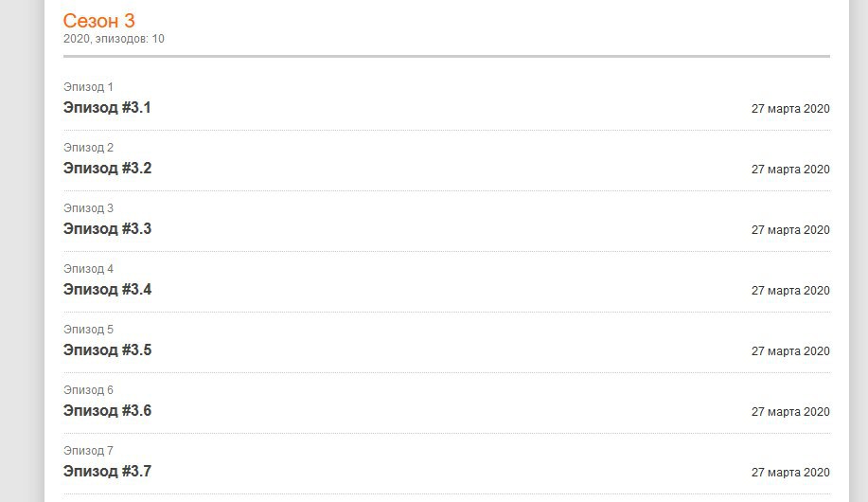Screen dimensions: 868x502
Task: Click the small "Эпизод 1" label
Action: [x=88, y=87]
